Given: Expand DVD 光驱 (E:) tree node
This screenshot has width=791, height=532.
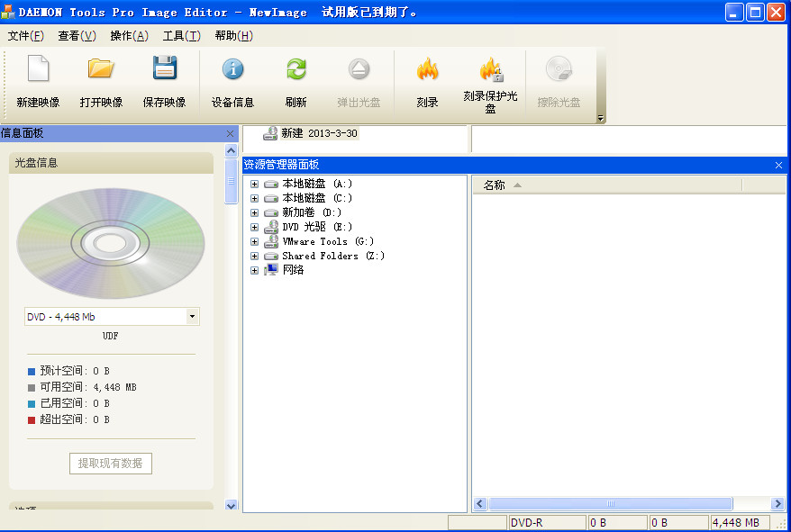Looking at the screenshot, I should [254, 227].
